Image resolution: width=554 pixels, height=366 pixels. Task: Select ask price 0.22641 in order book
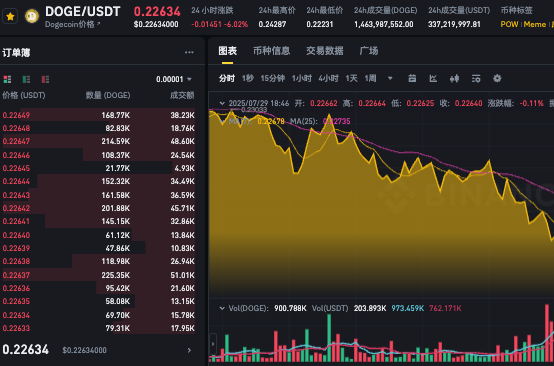click(16, 221)
